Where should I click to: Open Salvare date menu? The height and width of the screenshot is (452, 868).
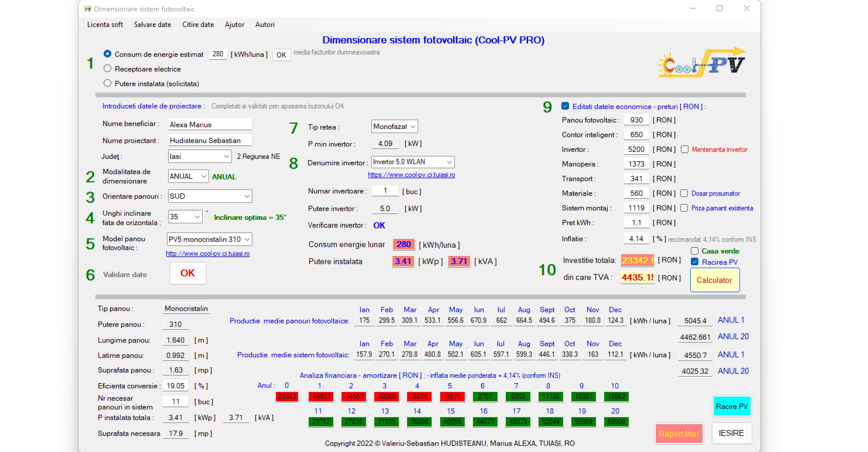[152, 24]
